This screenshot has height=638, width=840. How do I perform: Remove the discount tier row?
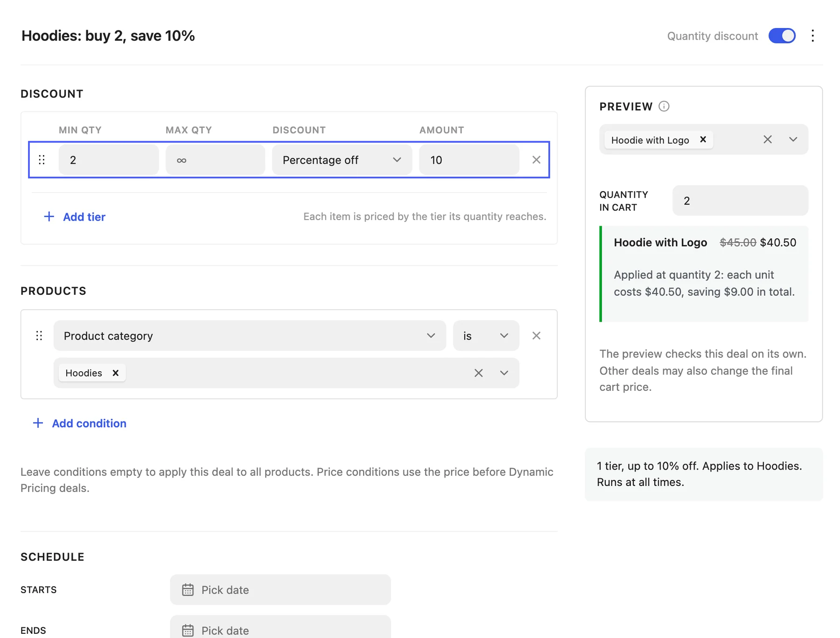click(x=536, y=160)
